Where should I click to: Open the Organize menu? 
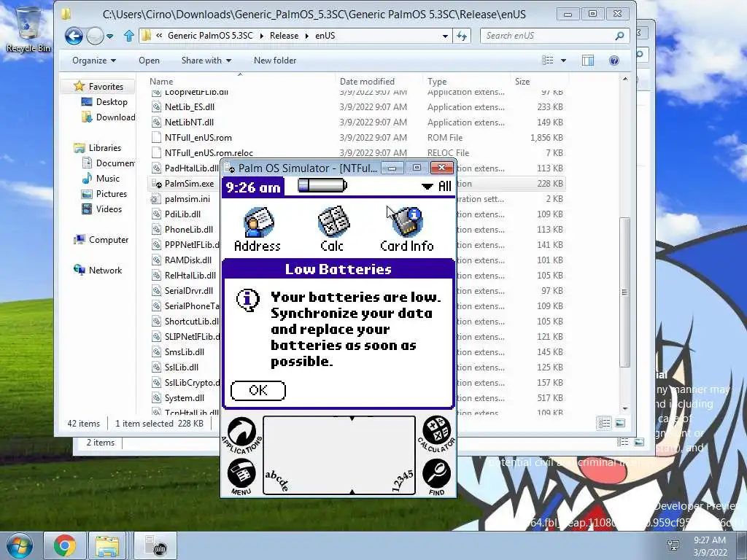(94, 61)
